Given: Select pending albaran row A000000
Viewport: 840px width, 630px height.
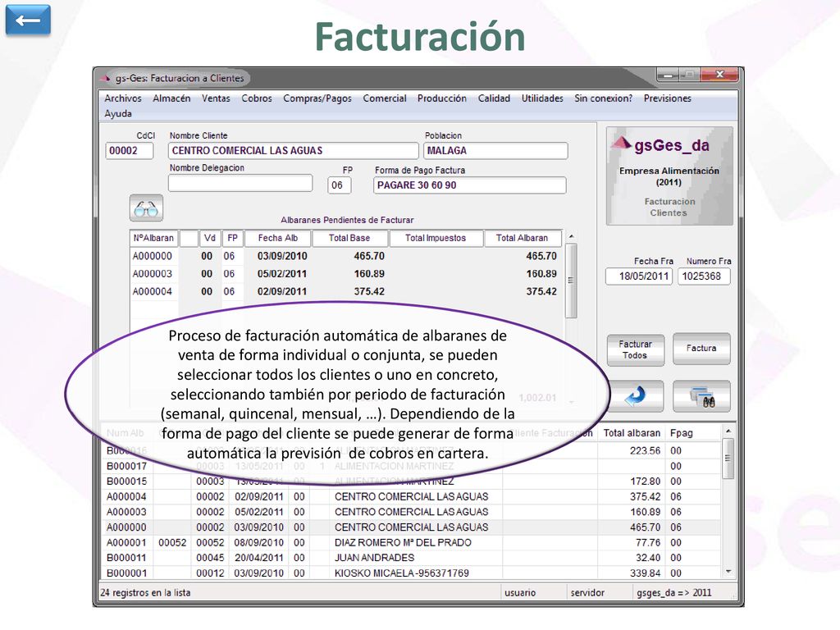Looking at the screenshot, I should pos(346,256).
